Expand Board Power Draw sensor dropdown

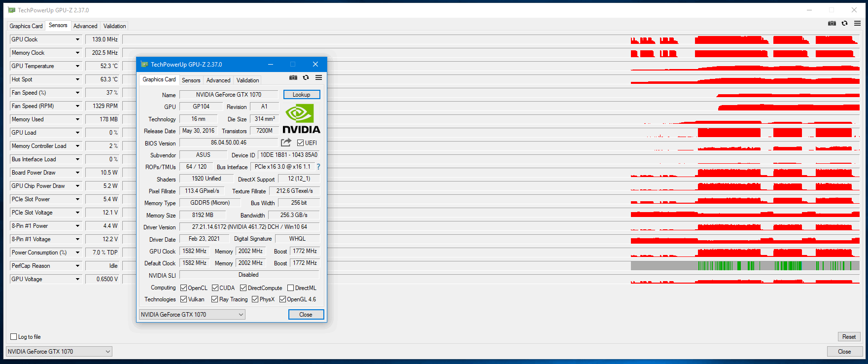point(77,173)
